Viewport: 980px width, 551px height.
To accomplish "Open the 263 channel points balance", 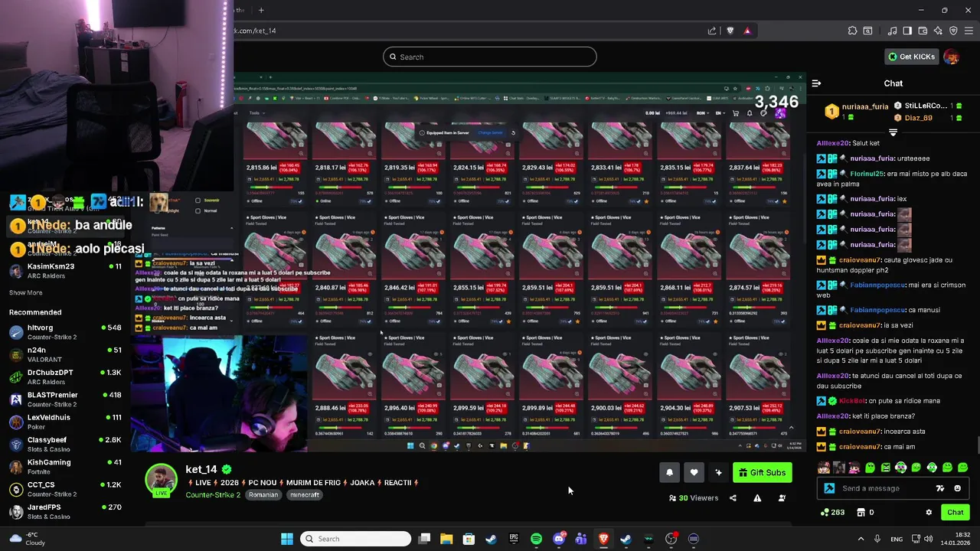I will 832,512.
